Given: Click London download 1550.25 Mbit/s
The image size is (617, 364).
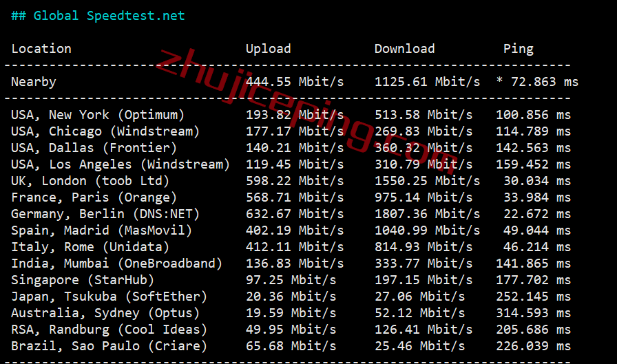Looking at the screenshot, I should point(428,181).
